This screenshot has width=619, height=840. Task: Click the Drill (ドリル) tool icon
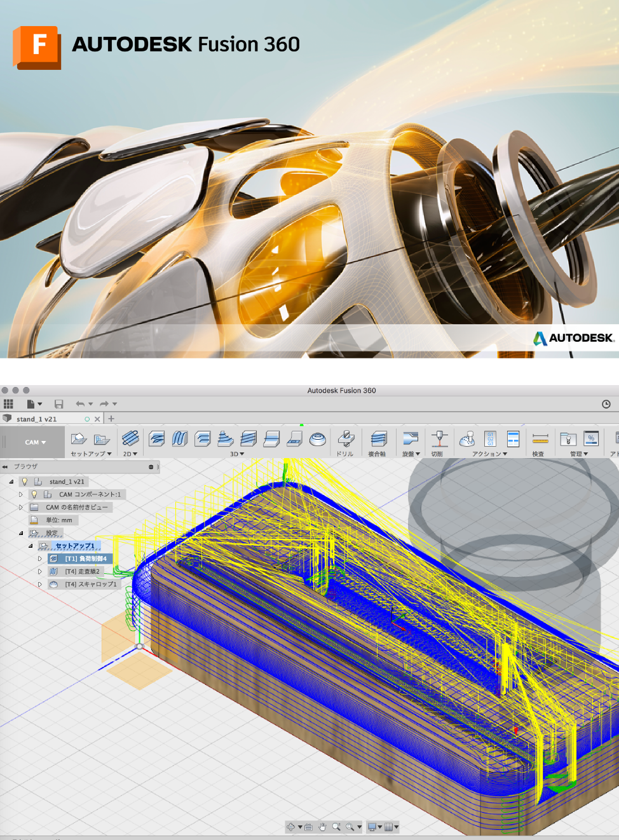(346, 439)
